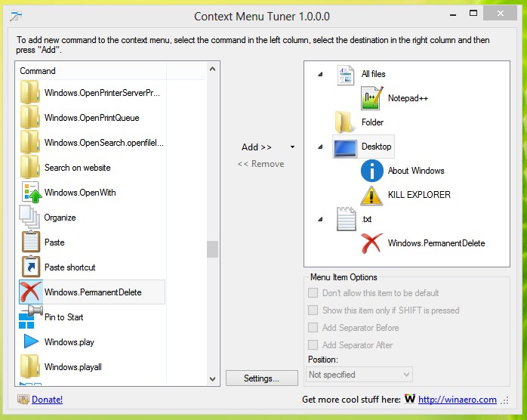Click the Desktop monitor icon
Image resolution: width=527 pixels, height=420 pixels.
click(345, 147)
